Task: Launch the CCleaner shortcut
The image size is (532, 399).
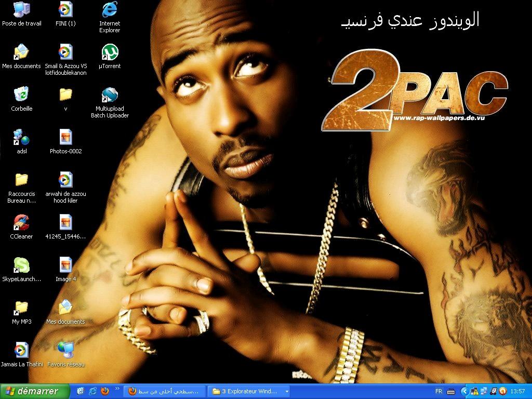Action: 22,227
